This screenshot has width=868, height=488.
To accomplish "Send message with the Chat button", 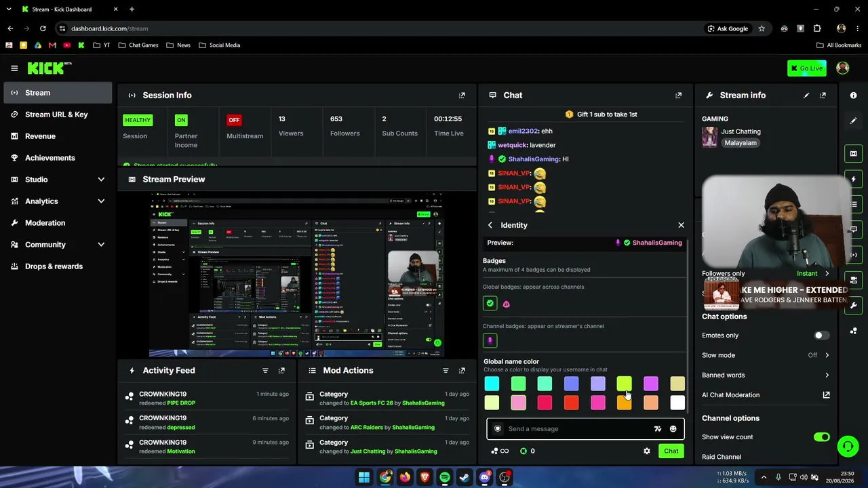I will point(671,451).
